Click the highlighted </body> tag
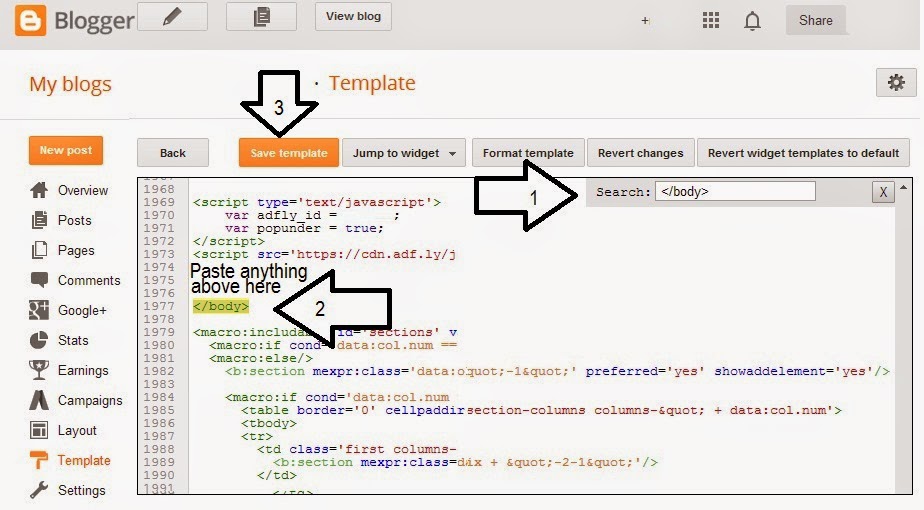 click(220, 306)
